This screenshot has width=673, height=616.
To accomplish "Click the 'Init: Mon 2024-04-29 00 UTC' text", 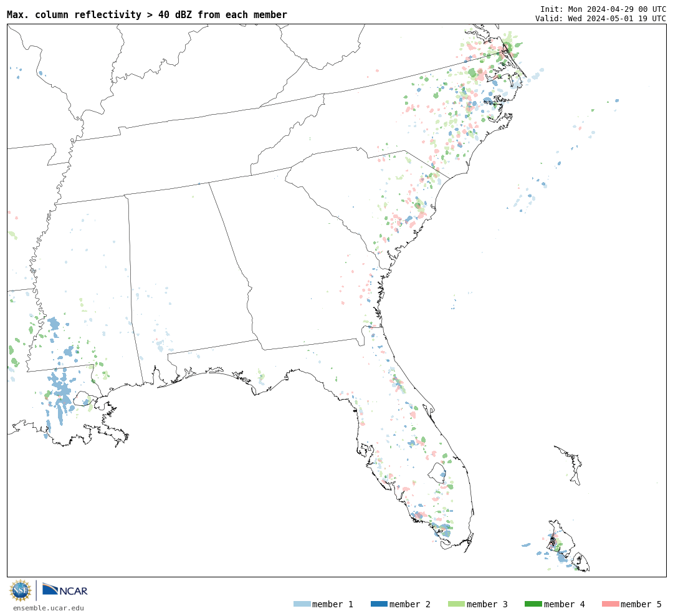I will pos(603,9).
